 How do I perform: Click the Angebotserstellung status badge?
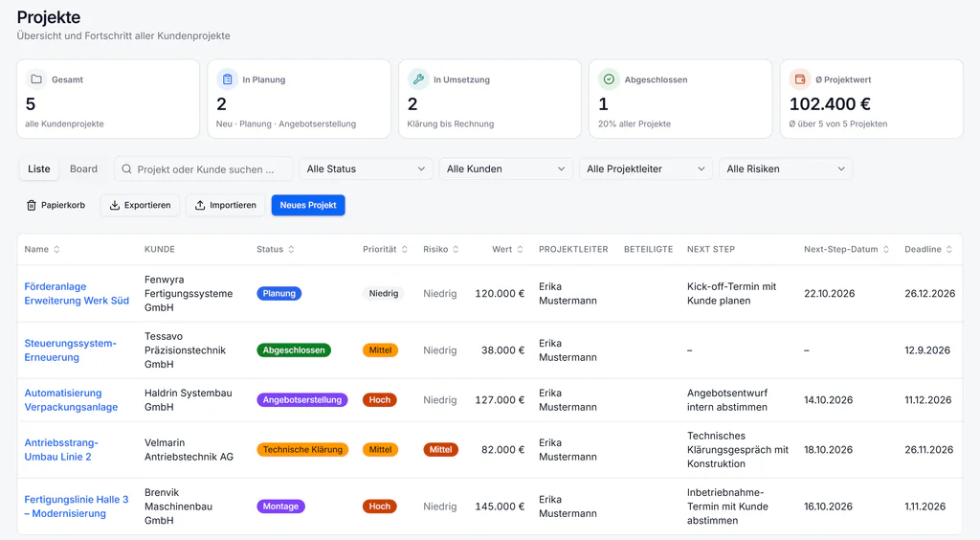tap(301, 400)
